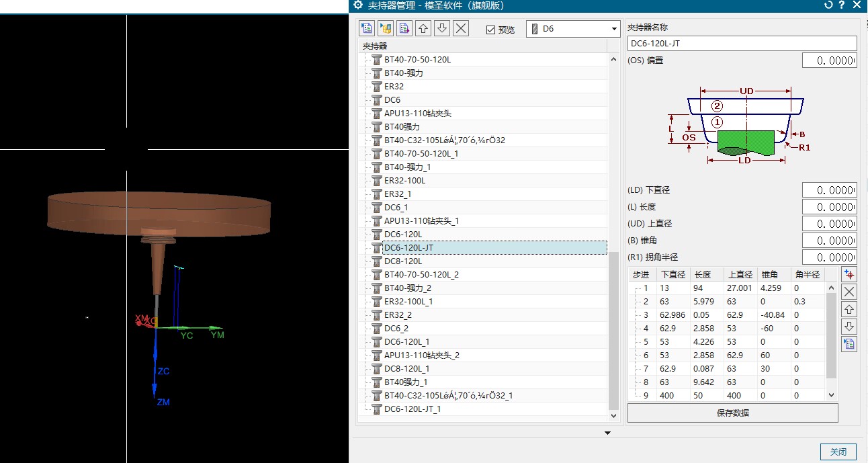Screen dimensions: 868x463
Task: Click the export holder list icon
Action: (404, 28)
